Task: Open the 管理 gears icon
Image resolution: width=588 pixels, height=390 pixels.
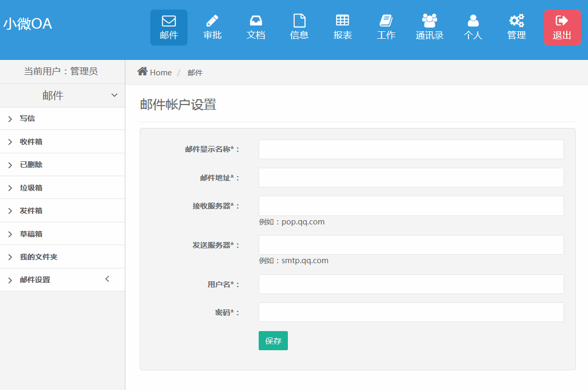Action: click(x=516, y=21)
